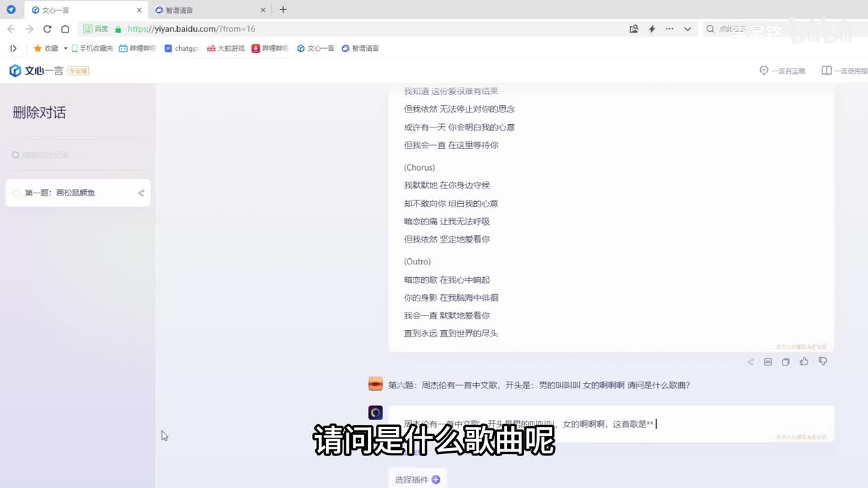The image size is (868, 488).
Task: Copy the lyrics reply using the copy icon
Action: point(786,362)
